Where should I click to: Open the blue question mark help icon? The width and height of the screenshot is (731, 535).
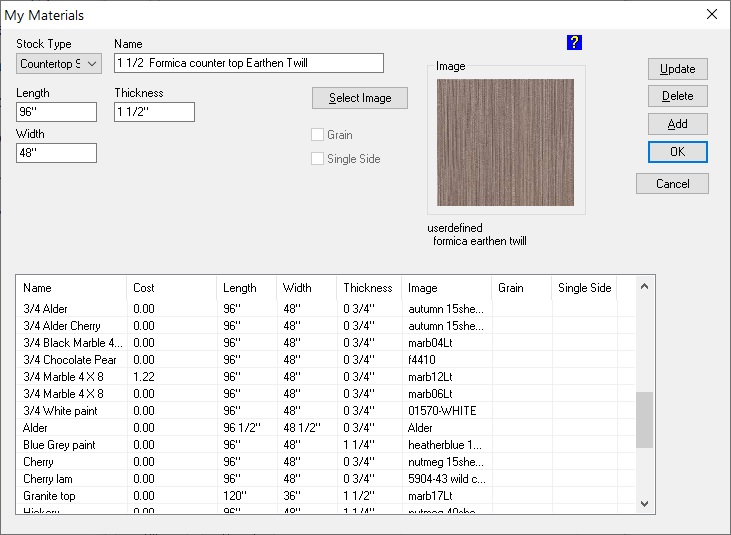[x=574, y=42]
